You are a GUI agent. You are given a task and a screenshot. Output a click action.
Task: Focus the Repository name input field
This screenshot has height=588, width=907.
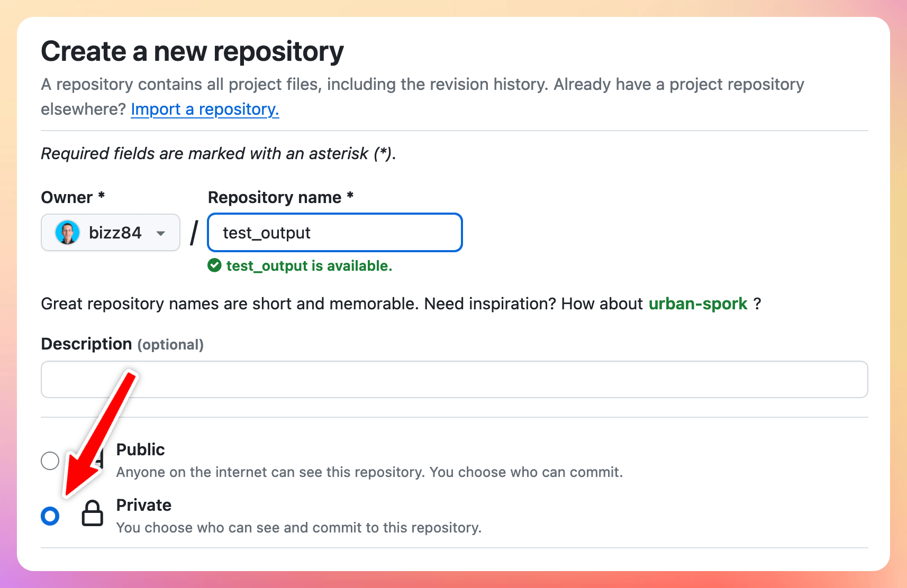click(334, 233)
